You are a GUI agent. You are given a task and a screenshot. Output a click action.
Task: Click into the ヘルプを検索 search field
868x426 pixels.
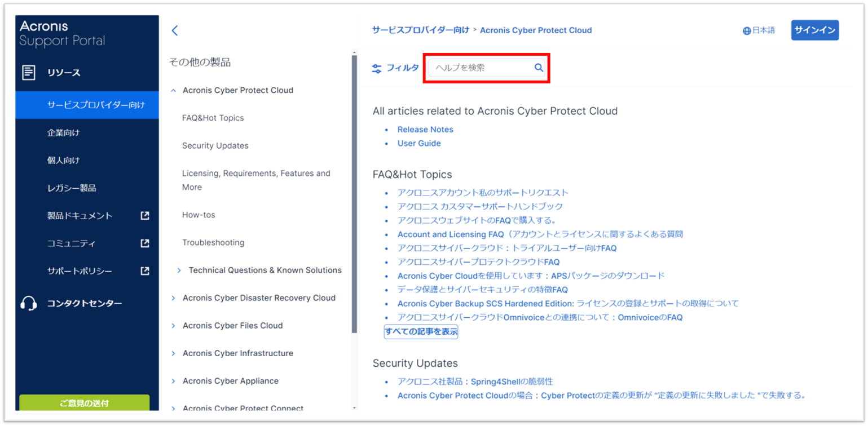479,68
